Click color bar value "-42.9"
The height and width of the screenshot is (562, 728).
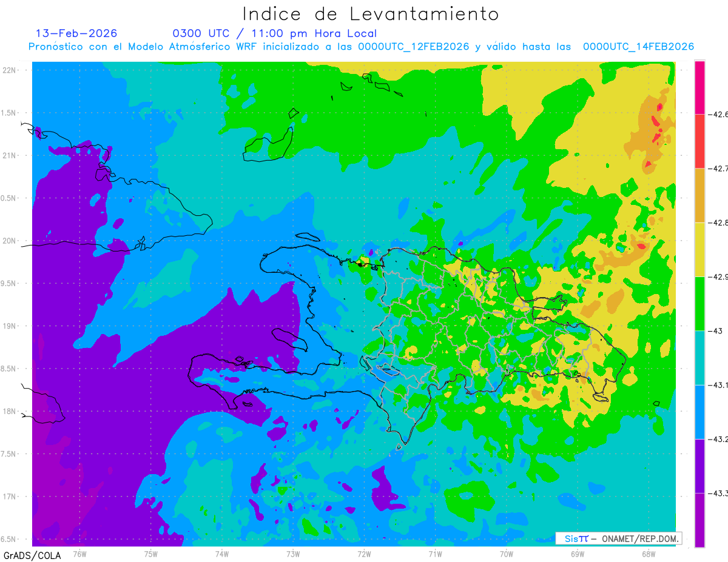click(x=718, y=276)
